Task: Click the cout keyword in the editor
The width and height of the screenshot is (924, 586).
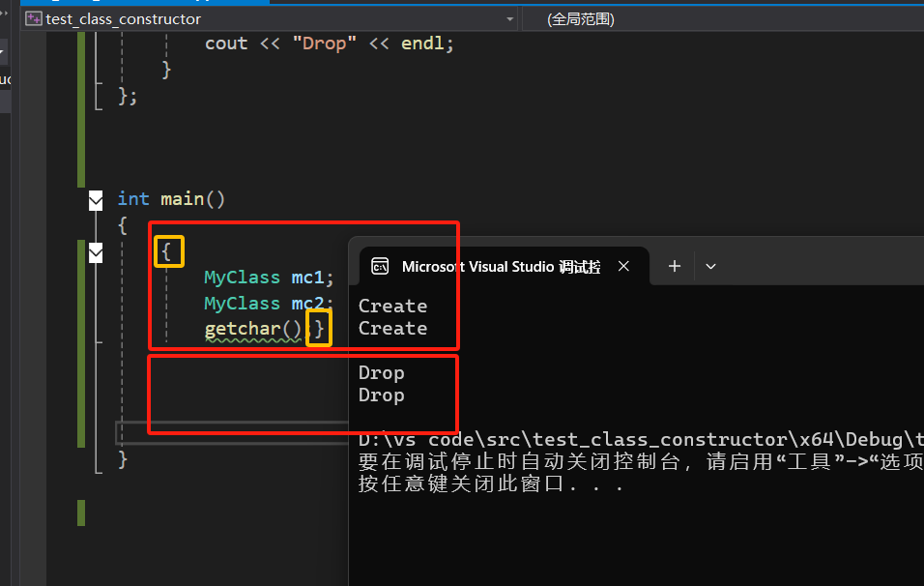Action: (x=226, y=44)
